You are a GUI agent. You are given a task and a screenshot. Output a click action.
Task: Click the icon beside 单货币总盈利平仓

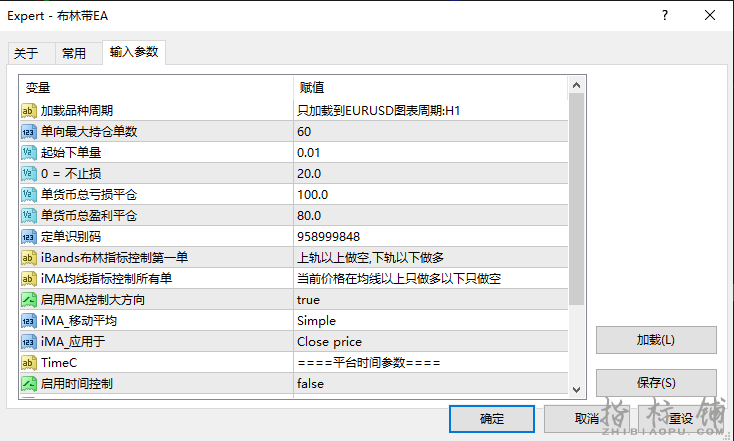[x=29, y=216]
